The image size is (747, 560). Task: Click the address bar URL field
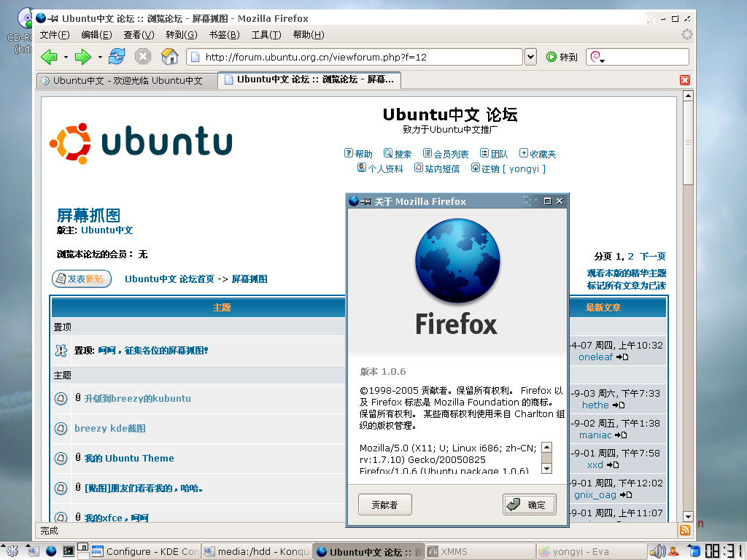point(355,57)
